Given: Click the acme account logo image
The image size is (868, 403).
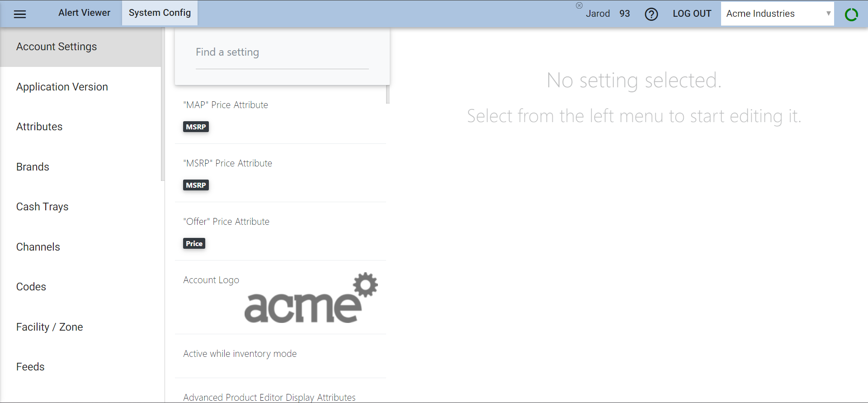Looking at the screenshot, I should 311,299.
